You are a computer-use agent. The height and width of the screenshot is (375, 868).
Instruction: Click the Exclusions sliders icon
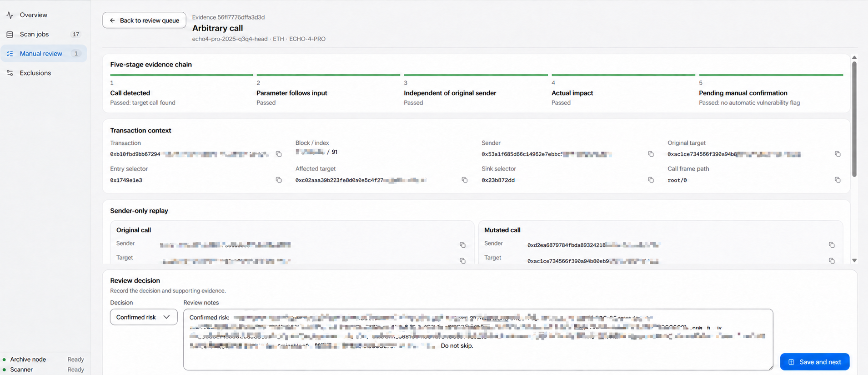click(x=10, y=73)
